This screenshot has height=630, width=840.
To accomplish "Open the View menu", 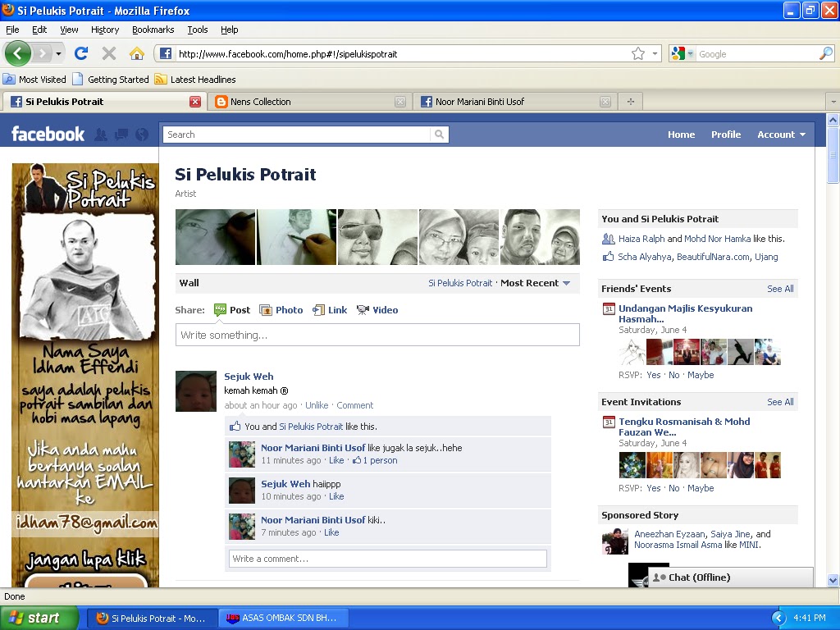I will tap(69, 30).
